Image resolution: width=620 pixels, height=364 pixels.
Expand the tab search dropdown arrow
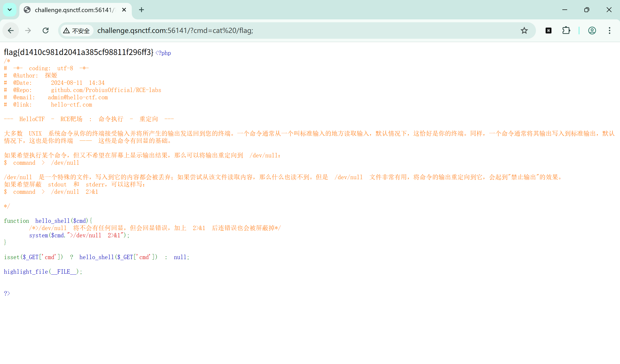10,10
